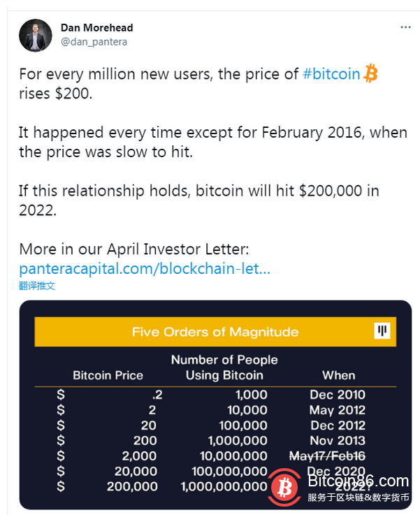
Task: Click the orange Bitcoin emoji icon
Action: pyautogui.click(x=370, y=74)
